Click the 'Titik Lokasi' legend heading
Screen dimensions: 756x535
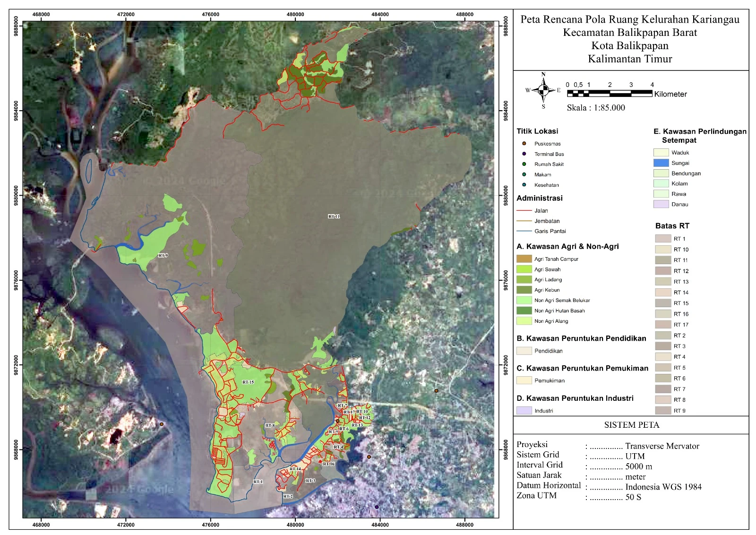click(x=537, y=131)
